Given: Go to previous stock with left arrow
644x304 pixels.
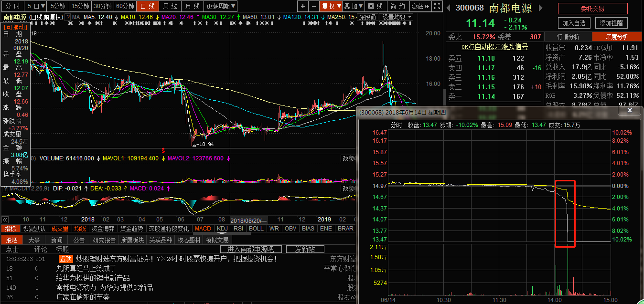Looking at the screenshot, I should [449, 8].
